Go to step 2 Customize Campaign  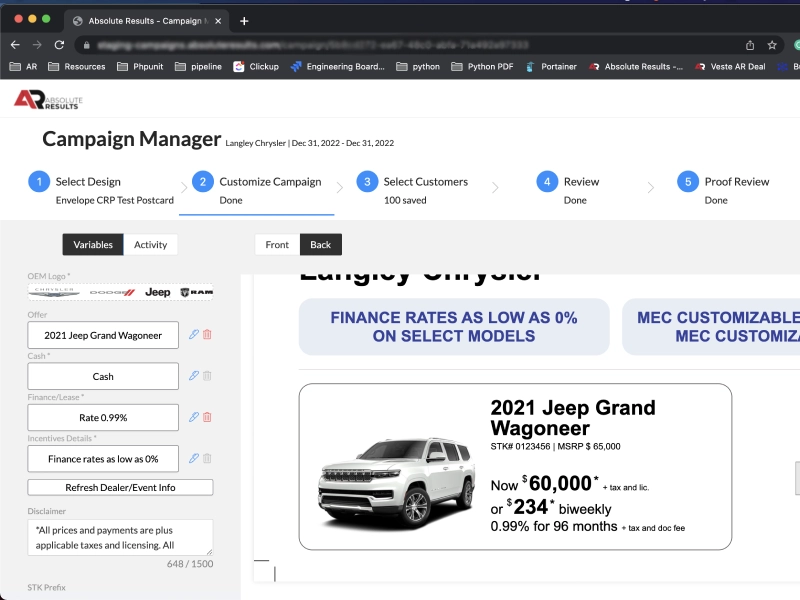[257, 190]
